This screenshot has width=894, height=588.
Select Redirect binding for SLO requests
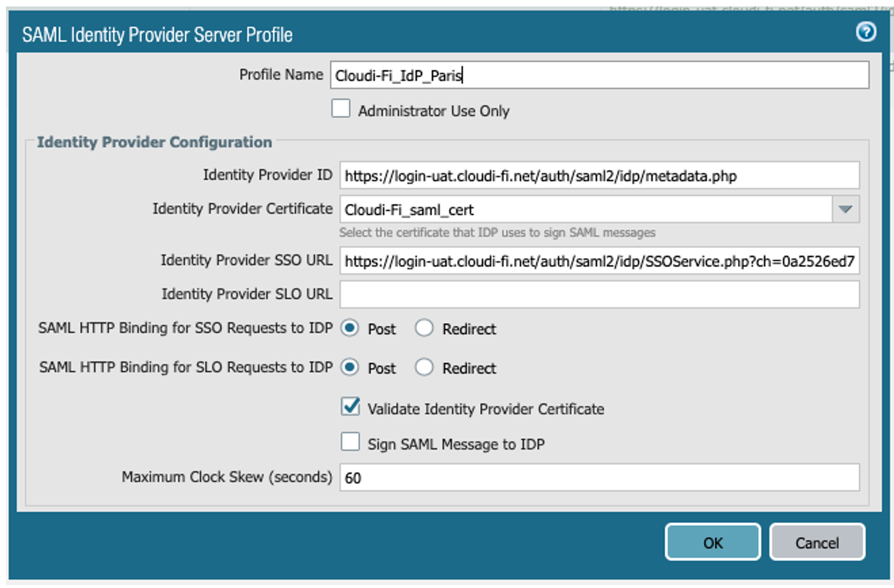point(424,367)
